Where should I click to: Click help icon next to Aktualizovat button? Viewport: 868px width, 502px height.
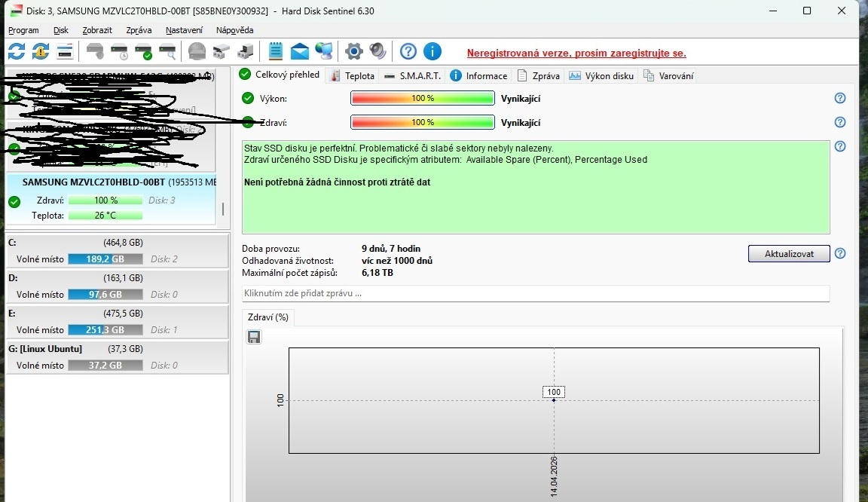[x=840, y=253]
